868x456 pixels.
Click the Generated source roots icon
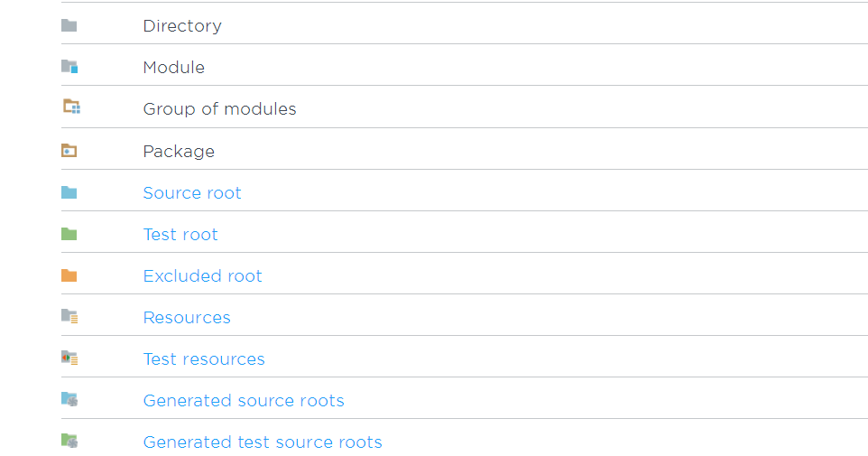(x=69, y=399)
